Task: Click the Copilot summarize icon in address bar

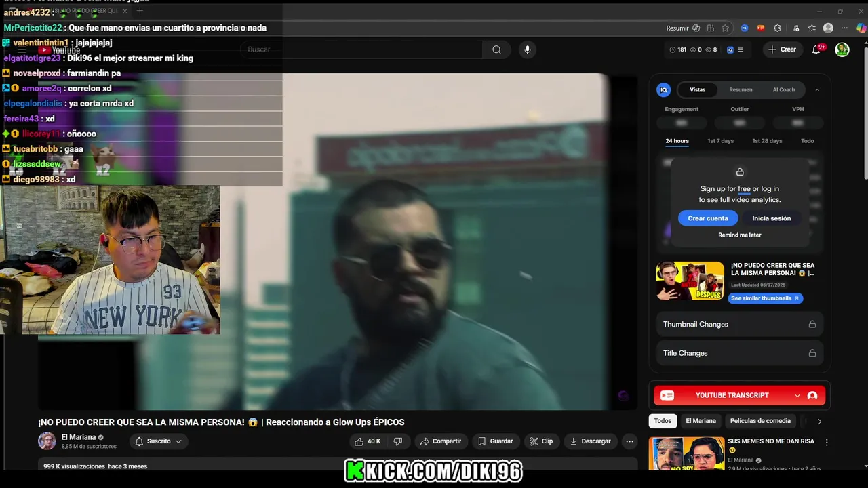Action: pyautogui.click(x=696, y=28)
